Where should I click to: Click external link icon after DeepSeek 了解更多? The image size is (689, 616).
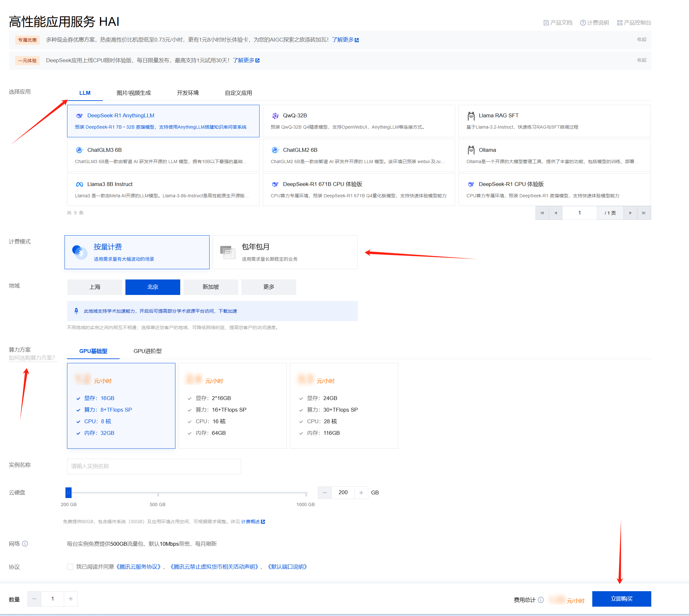pos(258,60)
